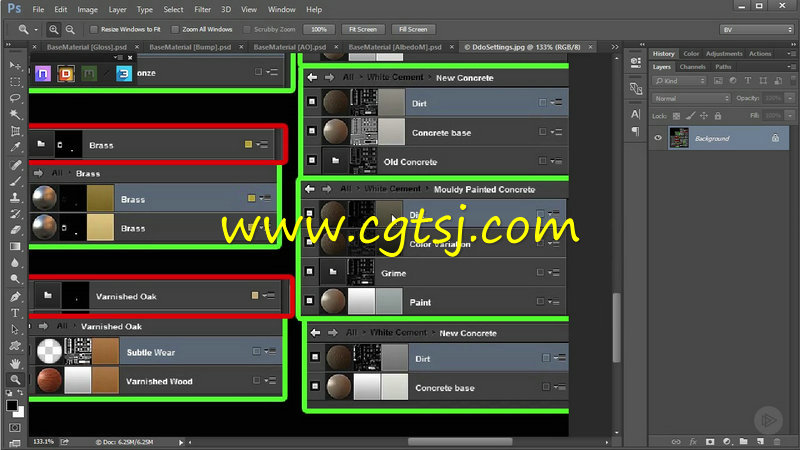Open the Layers panel flyout menu
The height and width of the screenshot is (450, 800).
[791, 67]
